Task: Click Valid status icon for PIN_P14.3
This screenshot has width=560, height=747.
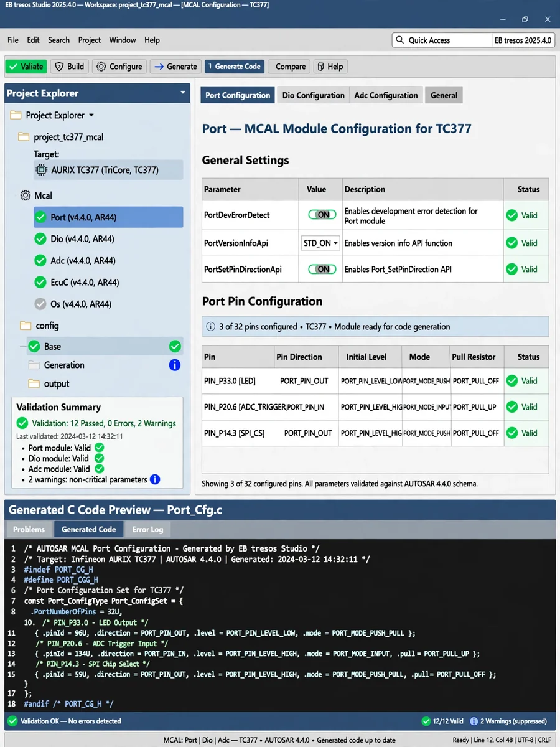Action: (512, 433)
